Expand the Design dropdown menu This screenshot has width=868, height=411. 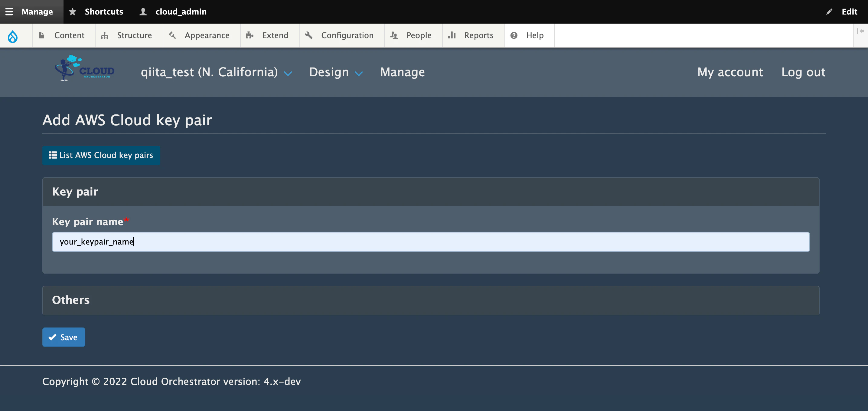click(336, 72)
